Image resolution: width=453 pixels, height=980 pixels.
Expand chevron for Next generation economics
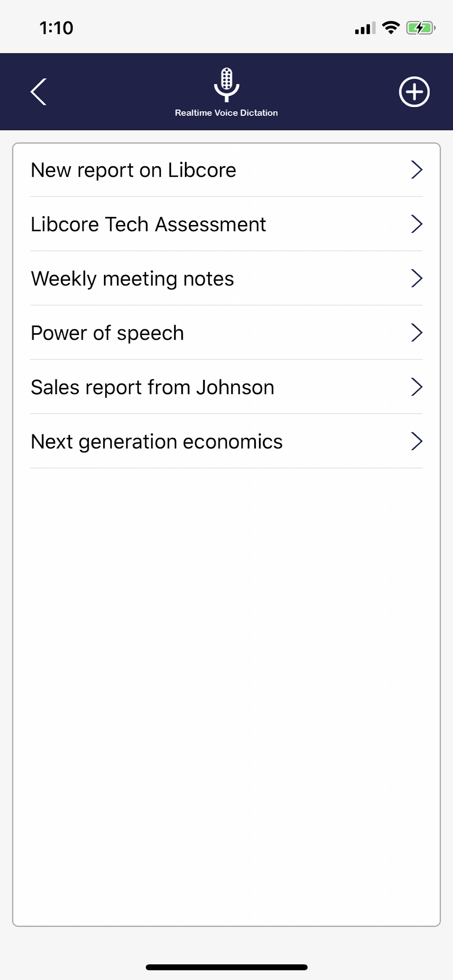click(x=417, y=442)
